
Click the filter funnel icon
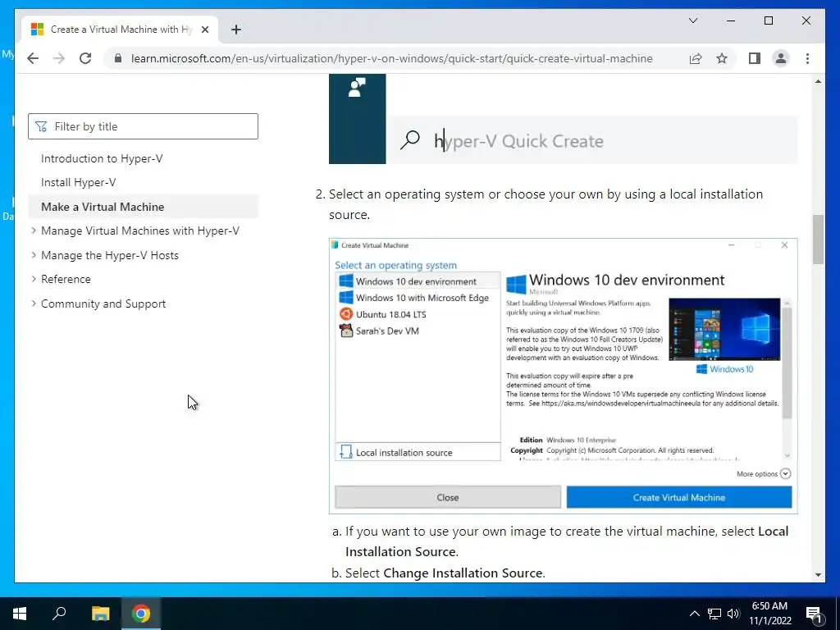41,126
